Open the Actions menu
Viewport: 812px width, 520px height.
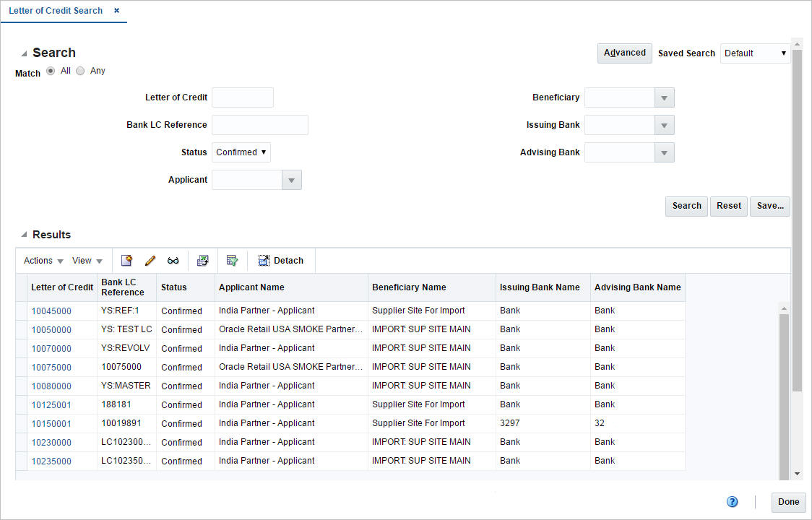[41, 260]
